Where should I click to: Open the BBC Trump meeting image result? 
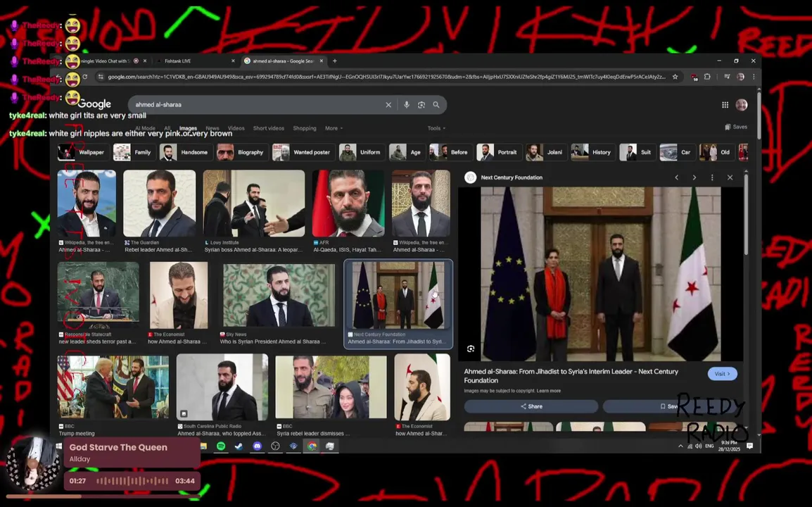(113, 387)
